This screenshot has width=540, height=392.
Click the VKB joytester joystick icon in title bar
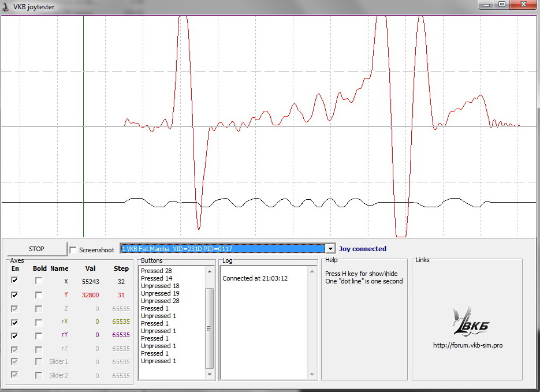6,6
